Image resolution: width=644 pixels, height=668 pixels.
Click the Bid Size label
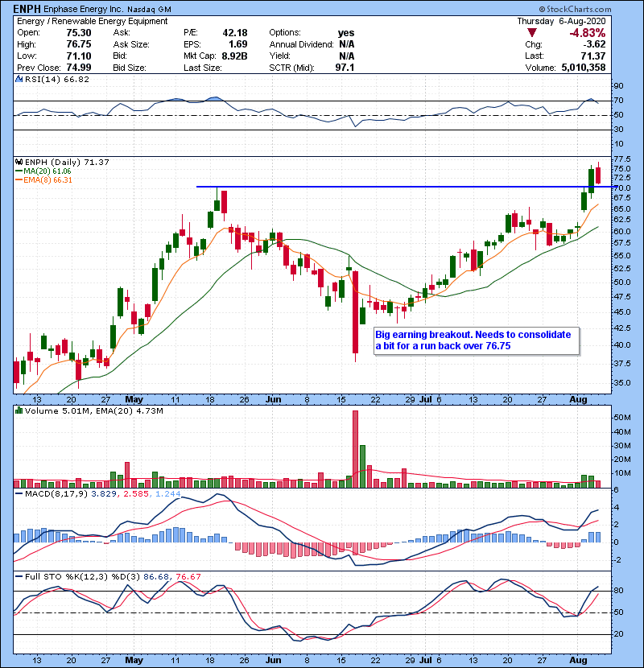click(x=130, y=68)
